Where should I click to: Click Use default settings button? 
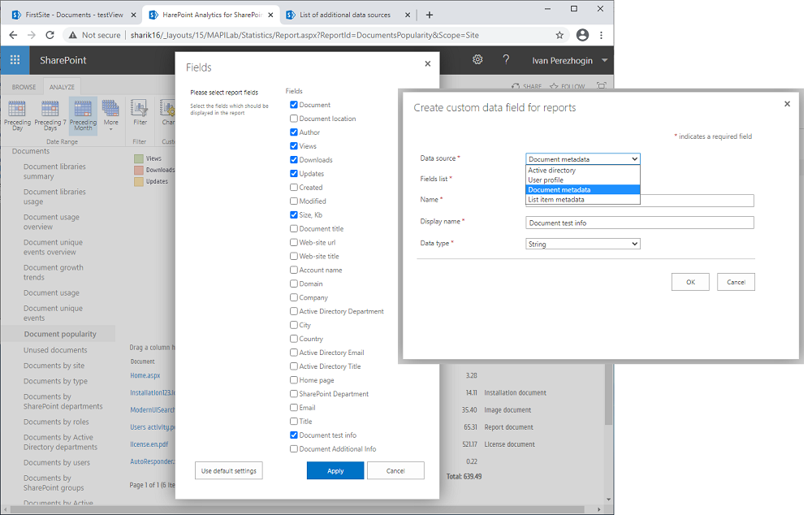coord(228,470)
